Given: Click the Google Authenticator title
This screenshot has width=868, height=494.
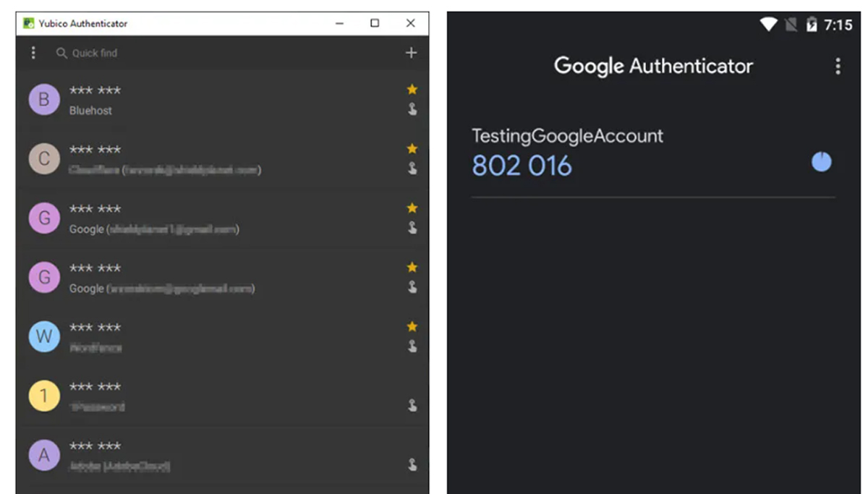Looking at the screenshot, I should point(653,66).
